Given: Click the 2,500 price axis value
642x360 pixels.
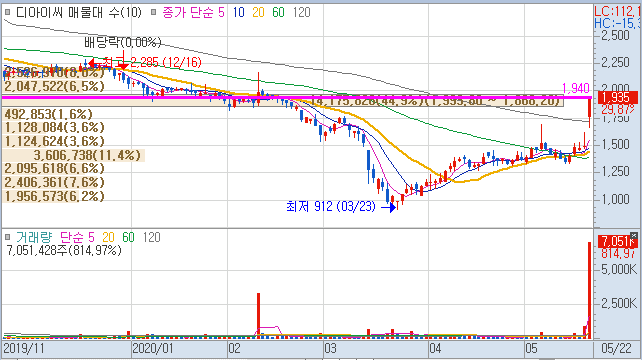Looking at the screenshot, I should click(x=615, y=35).
